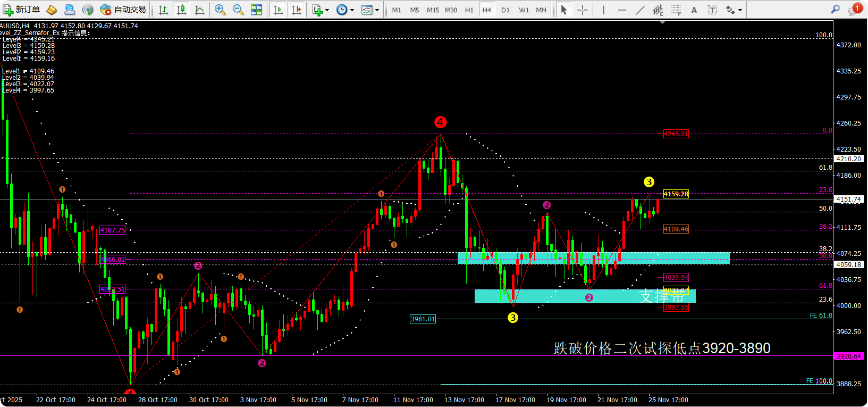Tile chart windows with the grid icon
868x407 pixels.
(x=256, y=10)
